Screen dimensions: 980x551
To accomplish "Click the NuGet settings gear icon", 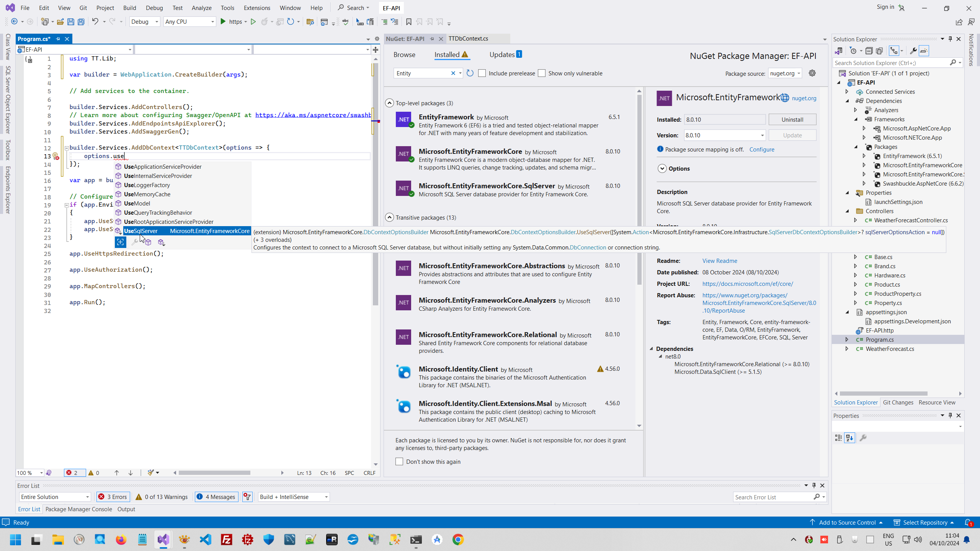I will tap(812, 73).
